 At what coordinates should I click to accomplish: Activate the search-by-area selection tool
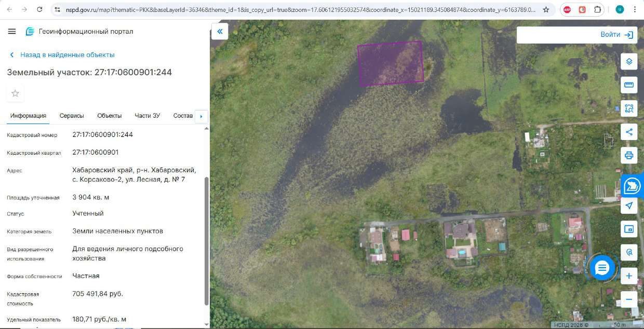tap(629, 108)
